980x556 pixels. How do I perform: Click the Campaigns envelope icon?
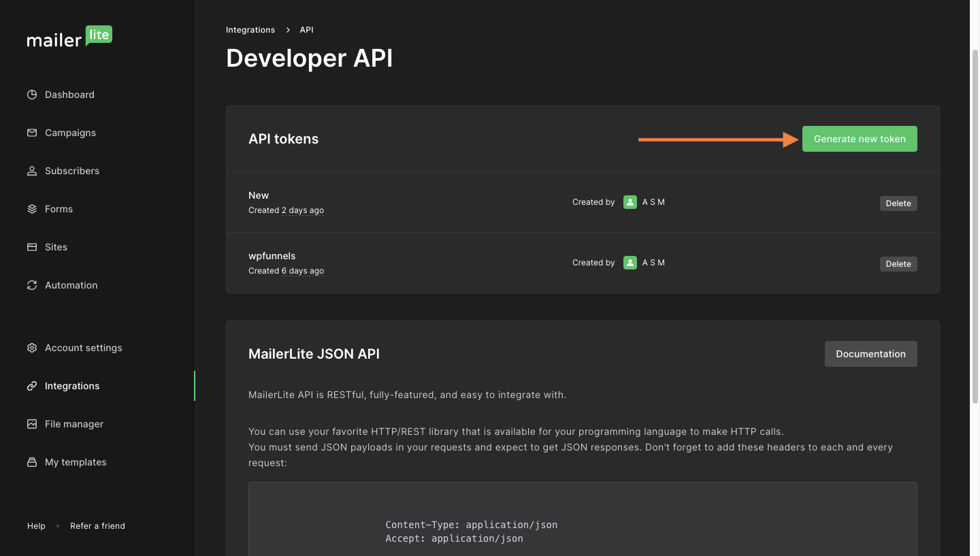point(32,133)
